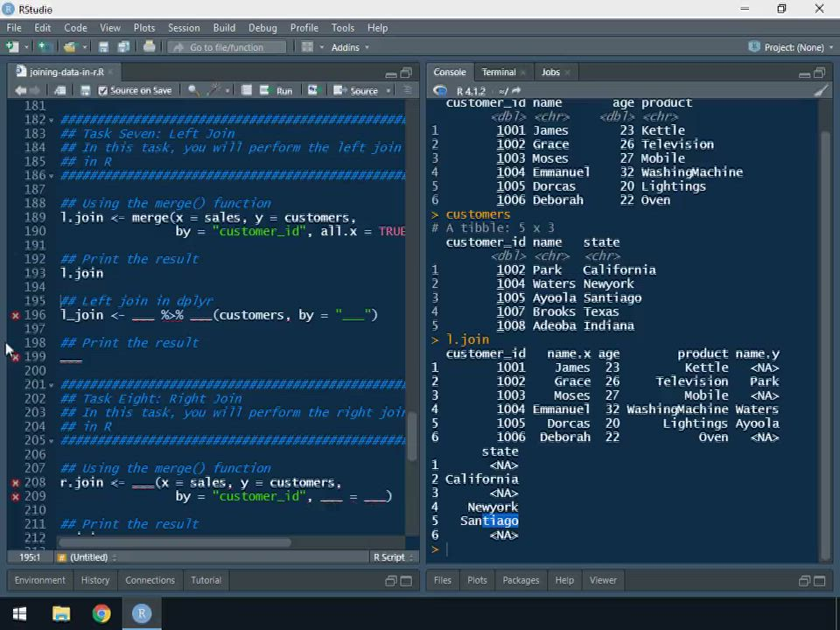The image size is (840, 630).
Task: Click the Go to file/function field
Action: click(x=226, y=47)
